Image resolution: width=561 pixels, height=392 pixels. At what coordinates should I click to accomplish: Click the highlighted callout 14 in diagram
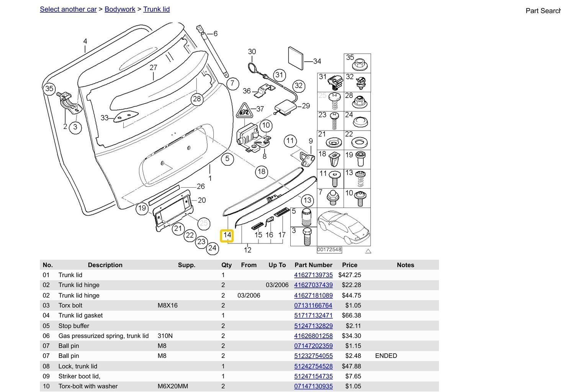pyautogui.click(x=227, y=235)
